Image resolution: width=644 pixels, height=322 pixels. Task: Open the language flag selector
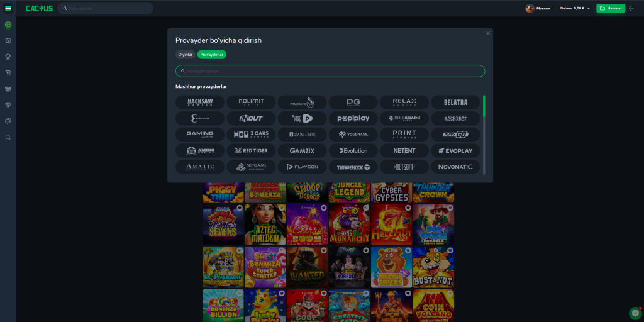tap(8, 8)
